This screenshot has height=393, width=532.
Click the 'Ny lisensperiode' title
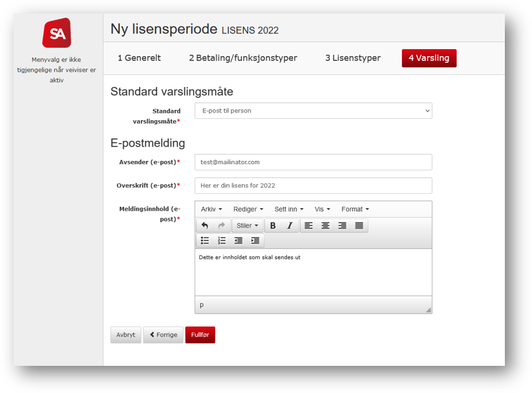coord(164,29)
